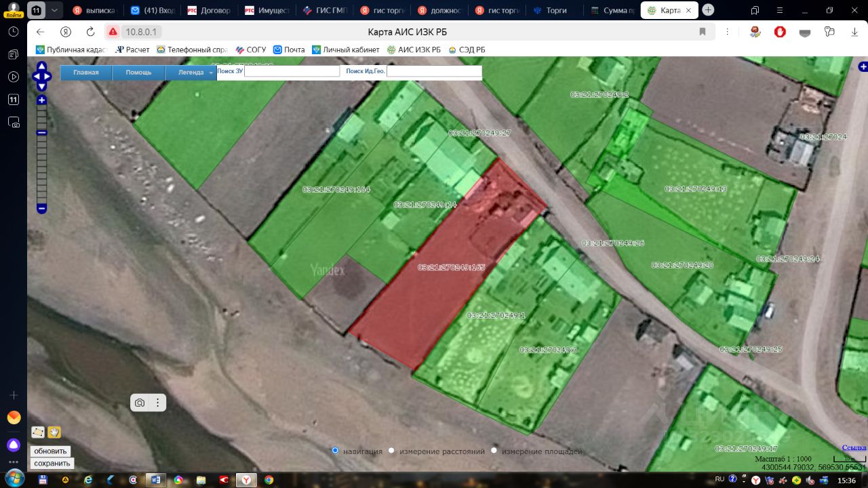Switch to the Договор tab
This screenshot has height=488, width=868.
pyautogui.click(x=210, y=10)
